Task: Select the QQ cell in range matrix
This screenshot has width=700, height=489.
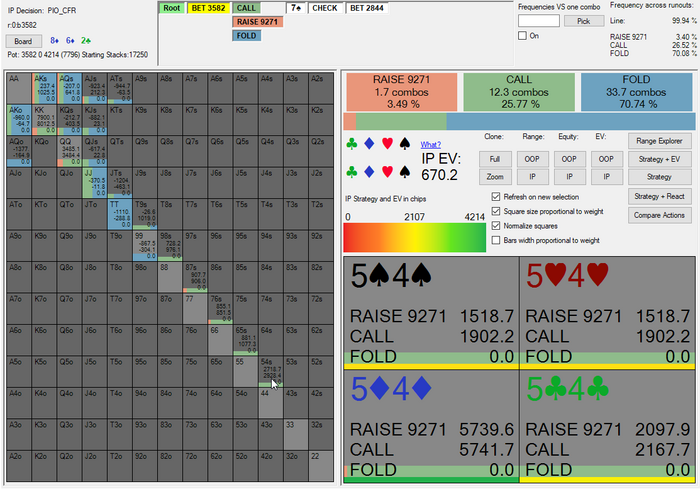Action: click(69, 151)
